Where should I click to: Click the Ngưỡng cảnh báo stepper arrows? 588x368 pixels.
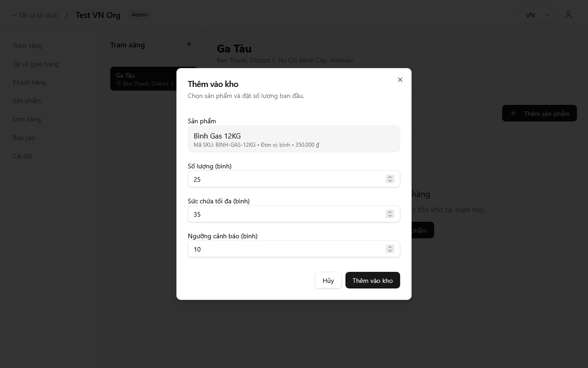click(390, 249)
